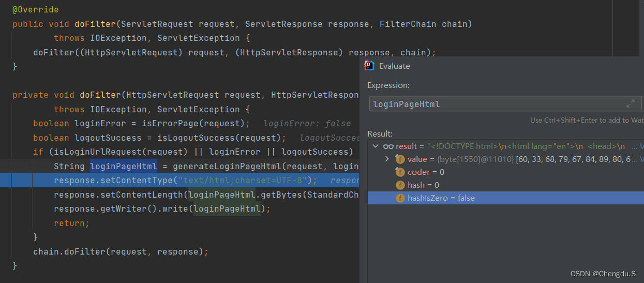Image resolution: width=644 pixels, height=283 pixels.
Task: Click 'isLoginUrlRequest(request)' in if condition
Action: (118, 152)
